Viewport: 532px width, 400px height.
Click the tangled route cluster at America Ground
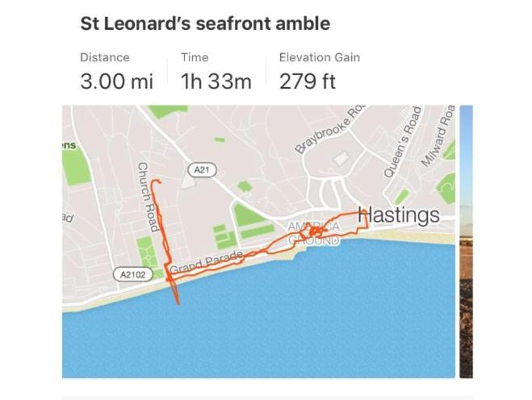316,231
